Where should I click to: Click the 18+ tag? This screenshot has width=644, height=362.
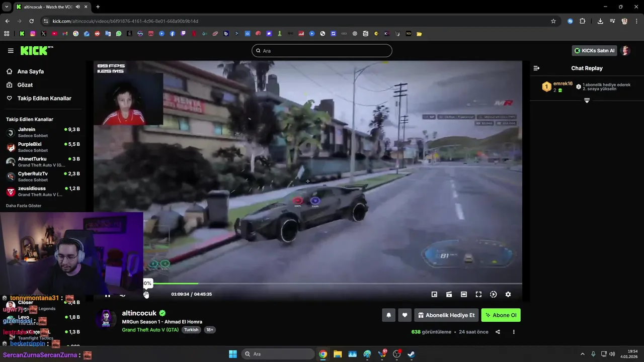click(x=210, y=330)
